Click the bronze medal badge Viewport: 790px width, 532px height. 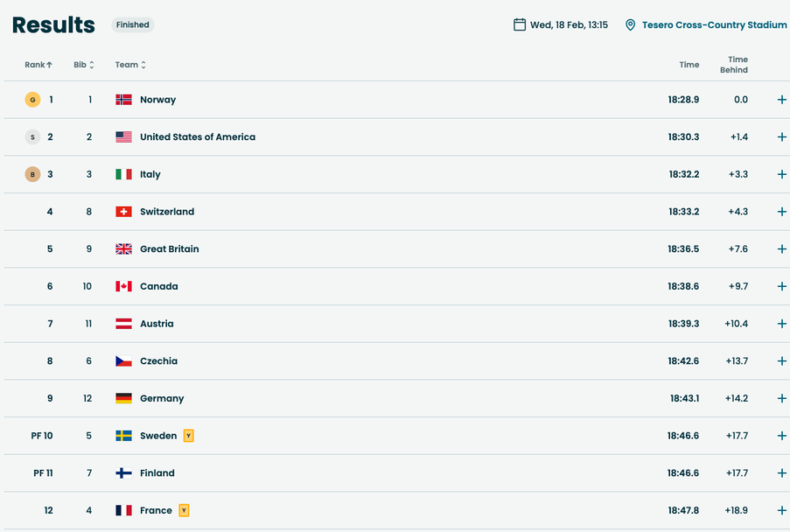[x=32, y=174]
